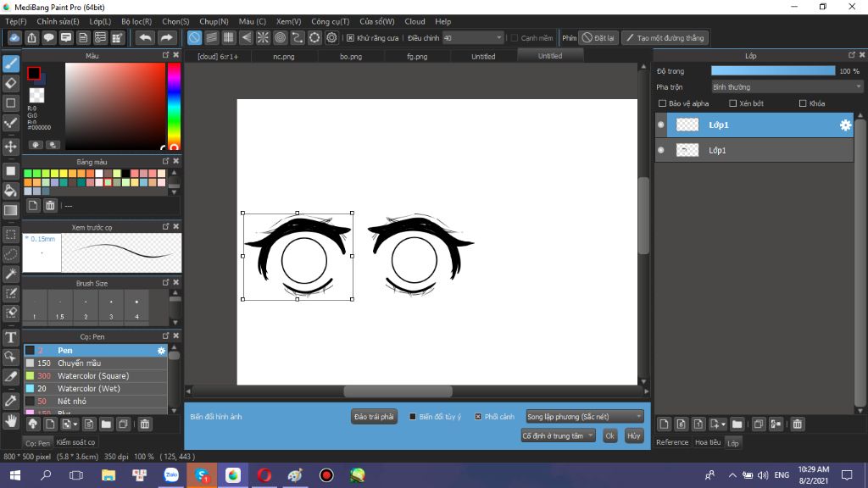The width and height of the screenshot is (868, 488).
Task: Select the Hand pan tool
Action: tap(10, 422)
